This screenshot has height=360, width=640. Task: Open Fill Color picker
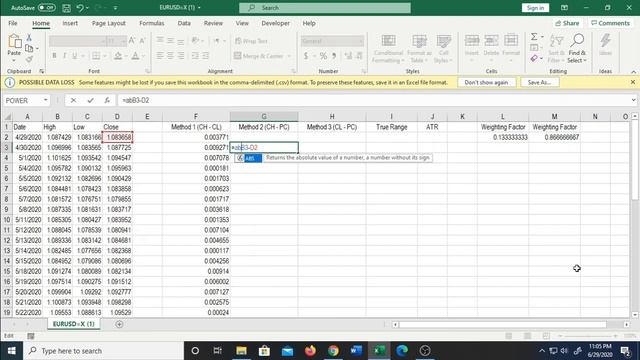tap(118, 56)
